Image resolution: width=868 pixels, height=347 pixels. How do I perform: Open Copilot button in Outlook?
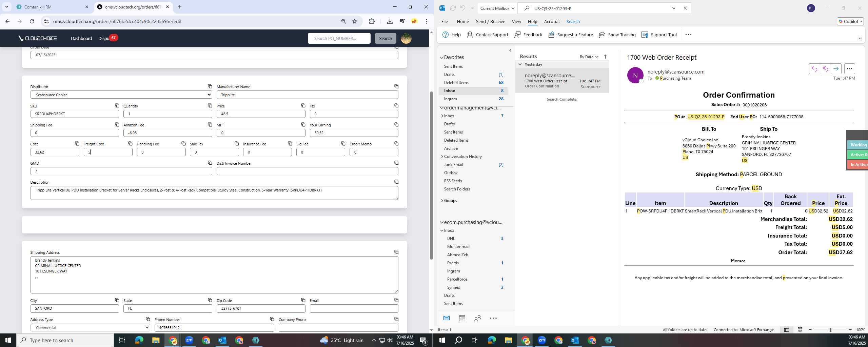coord(850,21)
